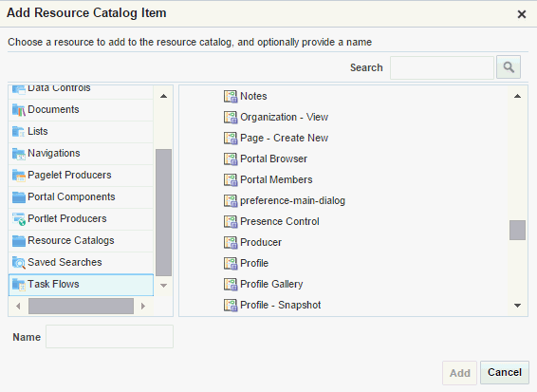Screen dimensions: 537x392
Task: Click the Notes task flow icon
Action: pos(231,96)
